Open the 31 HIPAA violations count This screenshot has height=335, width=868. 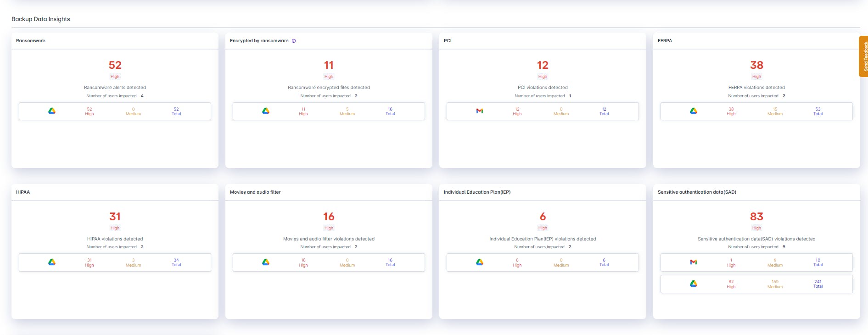[115, 217]
